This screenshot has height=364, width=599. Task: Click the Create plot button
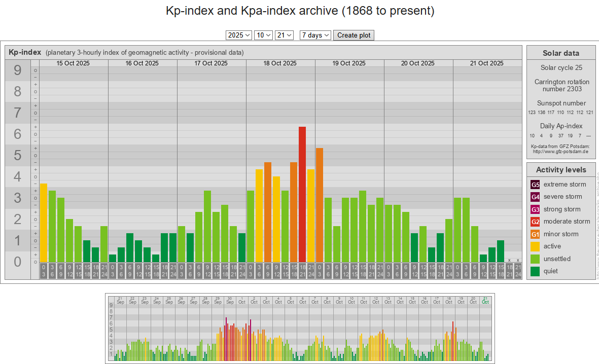pos(354,35)
